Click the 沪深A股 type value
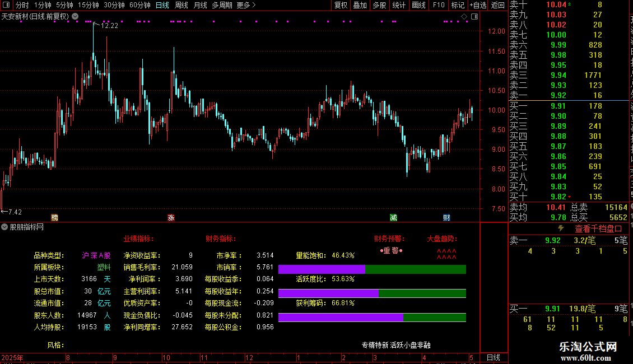Viewport: 633px width, 364px height. pos(96,255)
